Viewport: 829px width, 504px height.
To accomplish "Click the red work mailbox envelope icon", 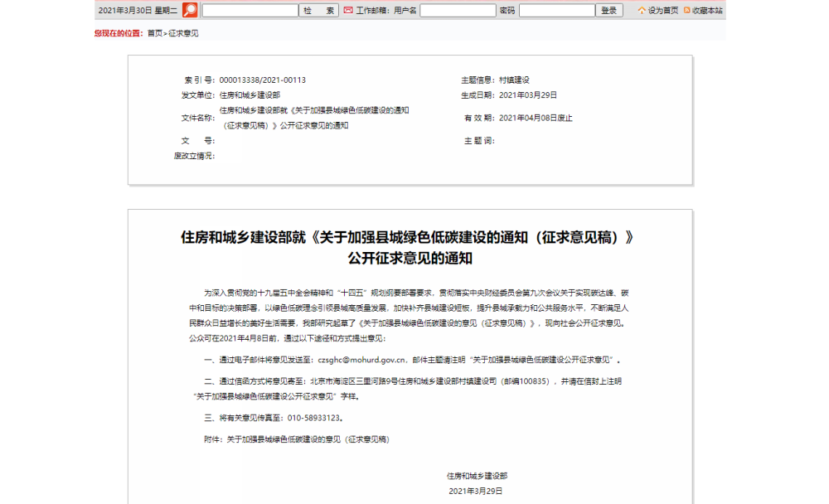I will tap(348, 10).
